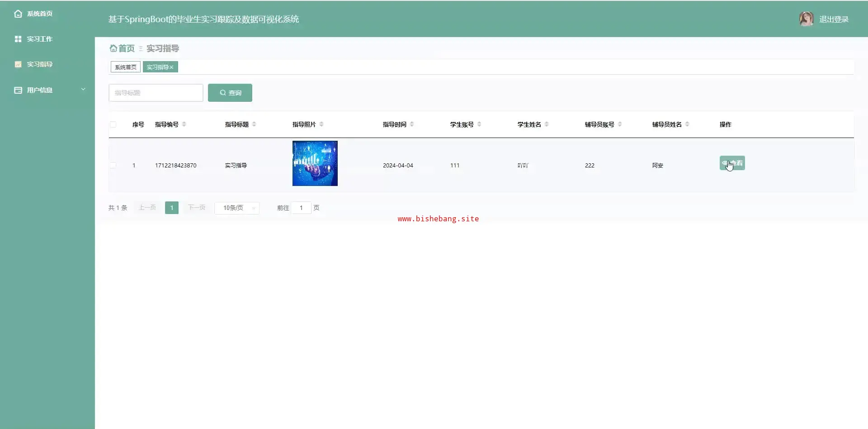Switch to the 实习指导 tab
This screenshot has height=429, width=868.
pyautogui.click(x=157, y=67)
